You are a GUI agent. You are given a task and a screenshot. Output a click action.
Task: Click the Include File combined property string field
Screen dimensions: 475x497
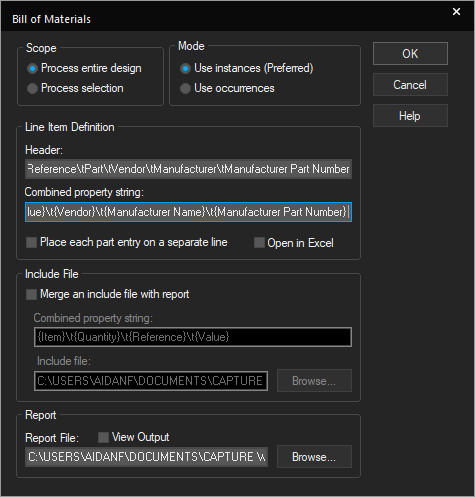coord(193,337)
